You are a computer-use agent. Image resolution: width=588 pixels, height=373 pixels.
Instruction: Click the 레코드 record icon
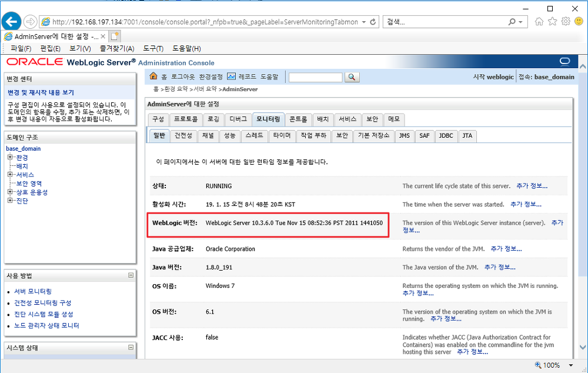pyautogui.click(x=231, y=76)
